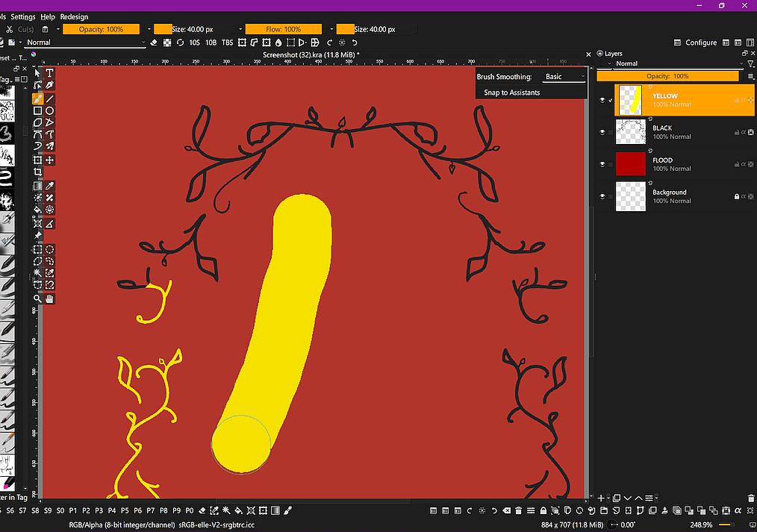The width and height of the screenshot is (757, 532).
Task: Select the Crop tool
Action: (x=37, y=172)
